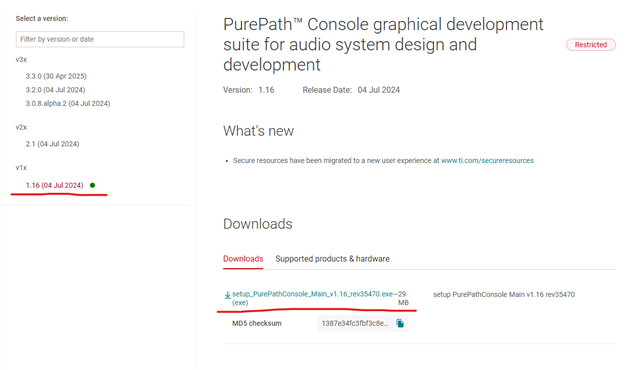Select version 3.0.8.alpha.2 (04 Jul 2024)

(x=68, y=104)
